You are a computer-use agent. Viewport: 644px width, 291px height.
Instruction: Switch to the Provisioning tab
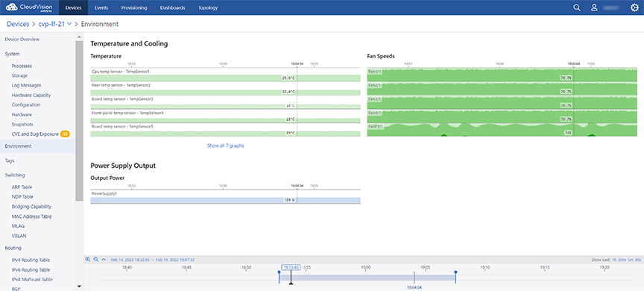(x=134, y=7)
